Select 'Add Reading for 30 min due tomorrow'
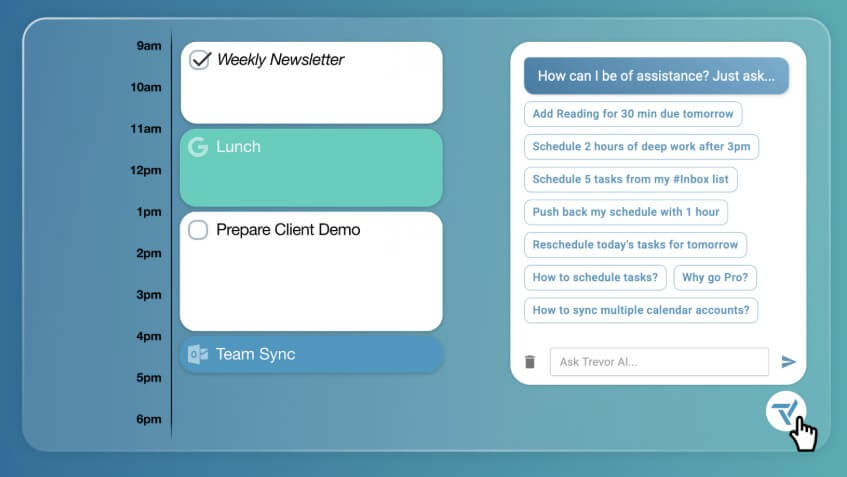This screenshot has width=847, height=477. [633, 114]
